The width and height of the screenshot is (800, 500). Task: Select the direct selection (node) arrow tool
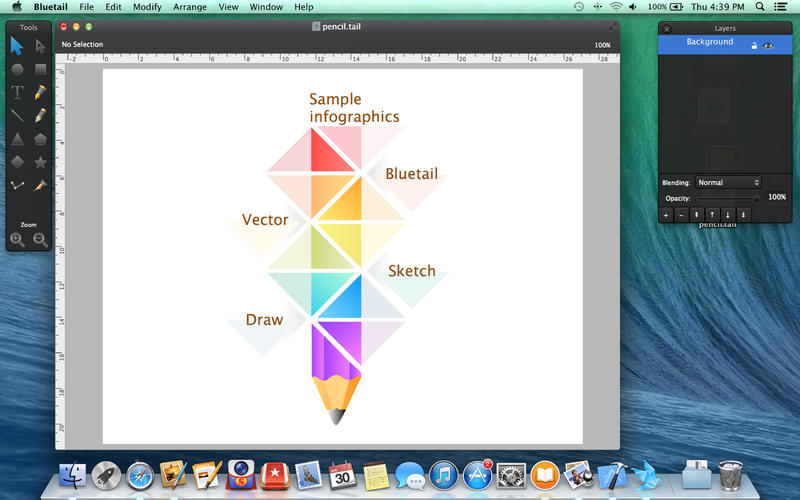coord(40,46)
